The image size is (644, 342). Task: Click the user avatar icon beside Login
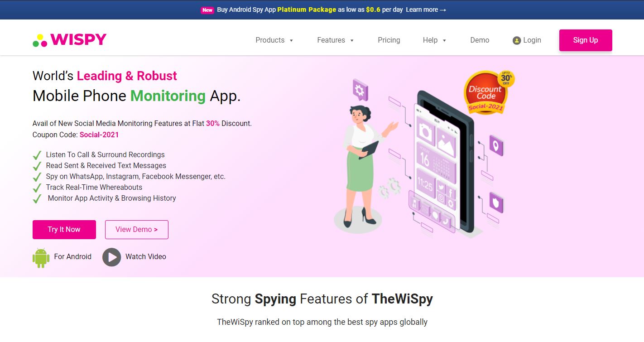(517, 40)
